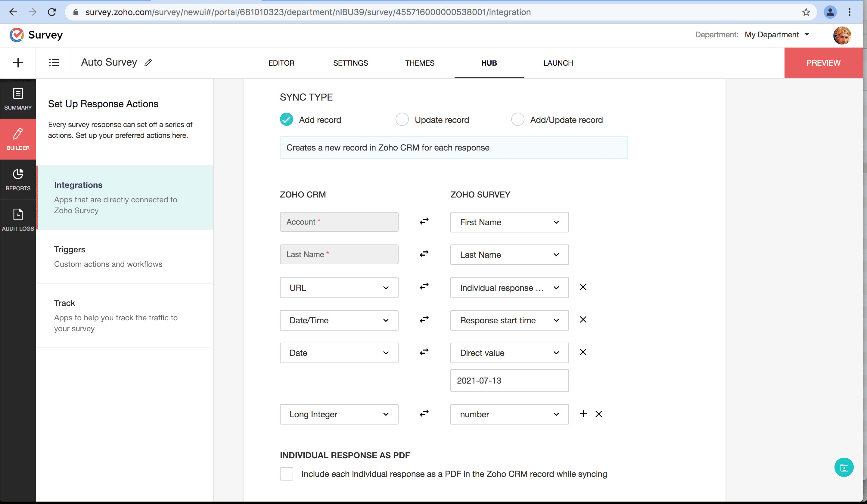Open the My Department dropdown

[x=776, y=35]
